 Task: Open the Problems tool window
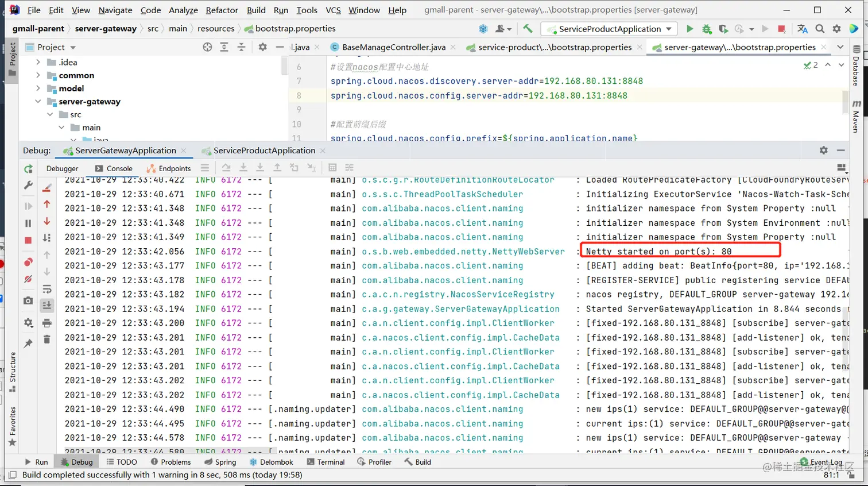pos(170,462)
